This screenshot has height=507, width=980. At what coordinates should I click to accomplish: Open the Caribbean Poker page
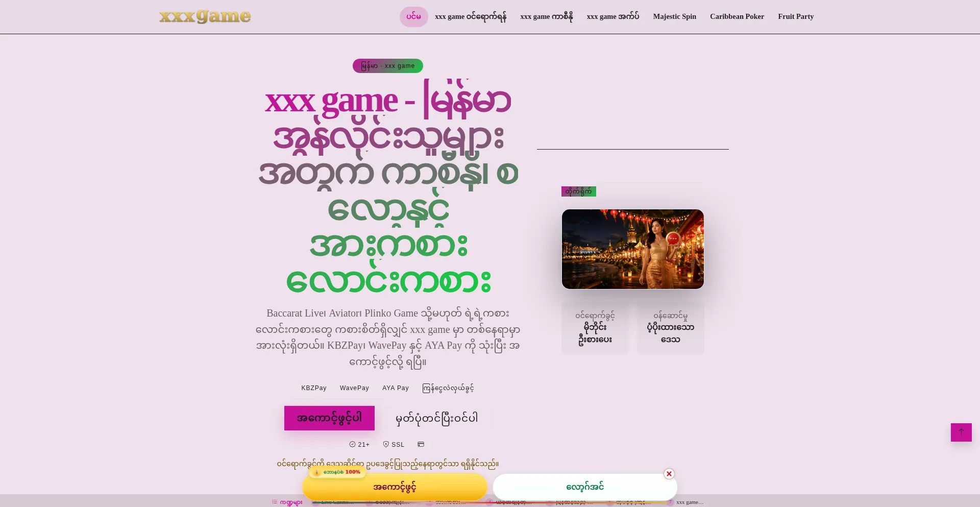[x=737, y=16]
